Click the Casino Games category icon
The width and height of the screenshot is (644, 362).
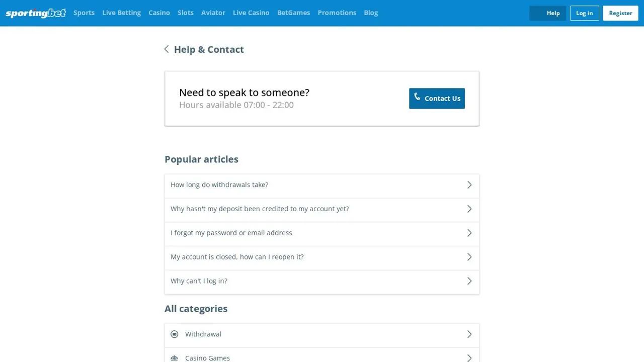(x=175, y=358)
